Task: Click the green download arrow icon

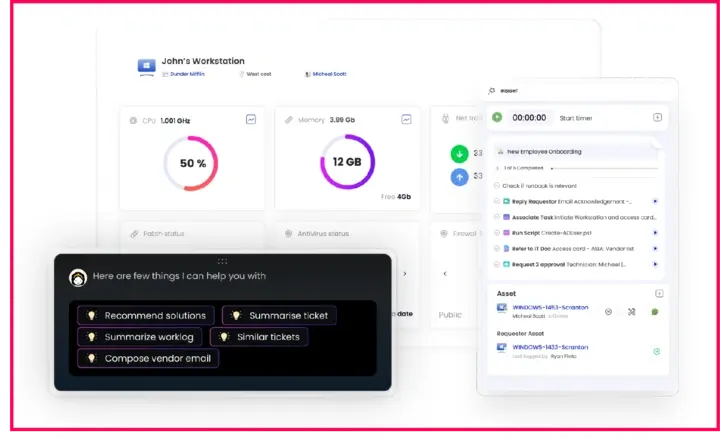Action: (x=459, y=154)
